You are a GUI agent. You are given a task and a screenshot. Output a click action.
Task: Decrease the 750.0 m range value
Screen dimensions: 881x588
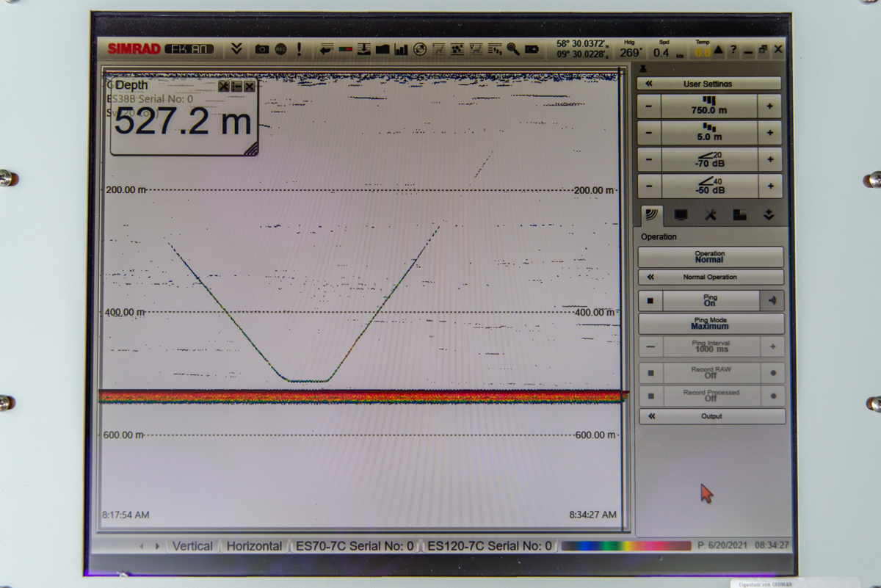(x=649, y=106)
